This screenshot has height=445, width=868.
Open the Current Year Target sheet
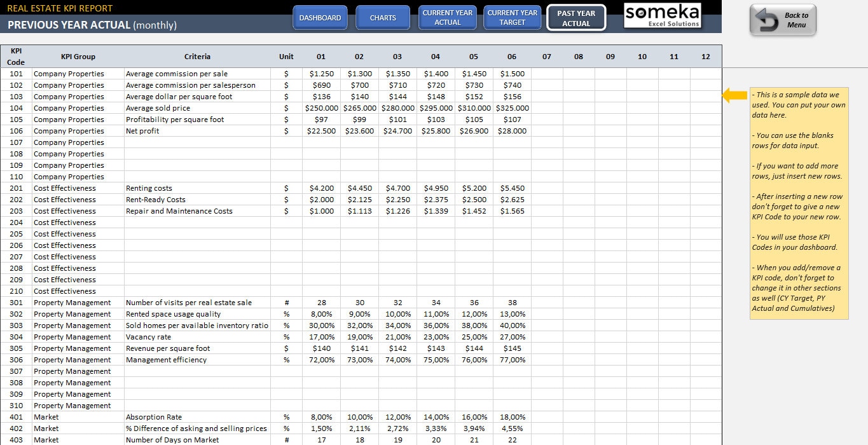tap(513, 17)
